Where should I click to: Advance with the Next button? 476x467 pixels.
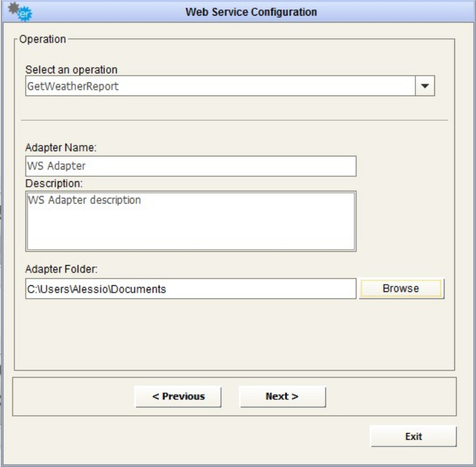pyautogui.click(x=282, y=396)
